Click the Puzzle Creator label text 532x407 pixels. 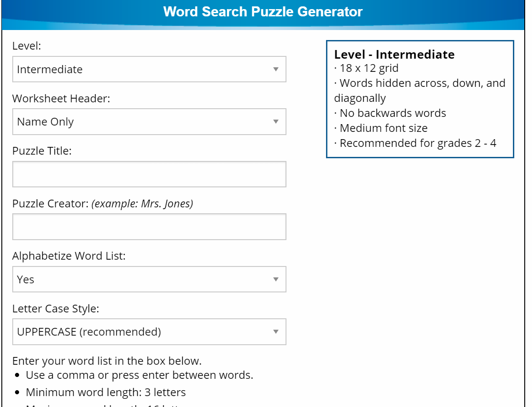[50, 204]
